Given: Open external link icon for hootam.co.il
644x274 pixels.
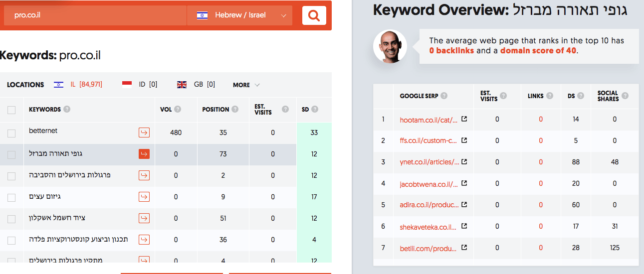Looking at the screenshot, I should point(464,120).
